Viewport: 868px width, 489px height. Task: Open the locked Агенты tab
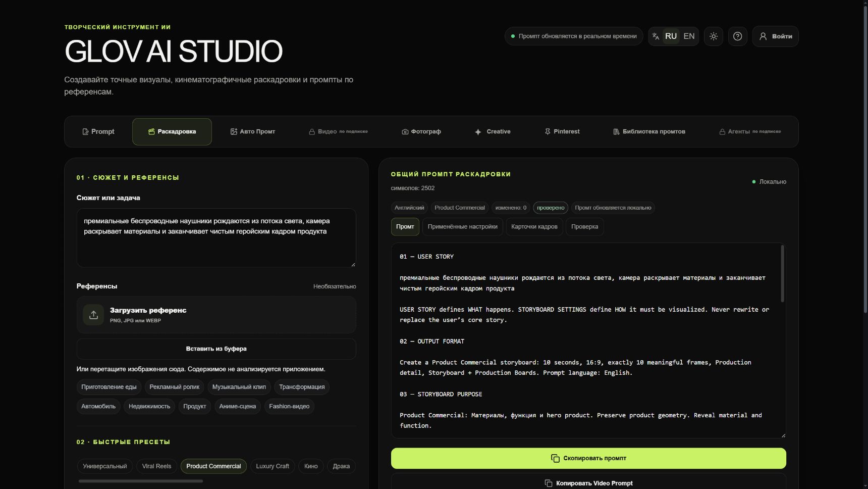coord(750,132)
